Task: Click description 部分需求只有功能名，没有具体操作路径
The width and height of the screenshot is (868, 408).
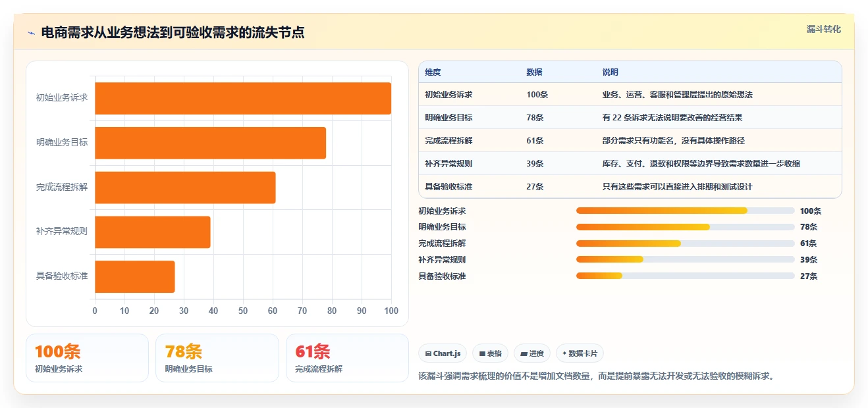Action: pos(673,141)
